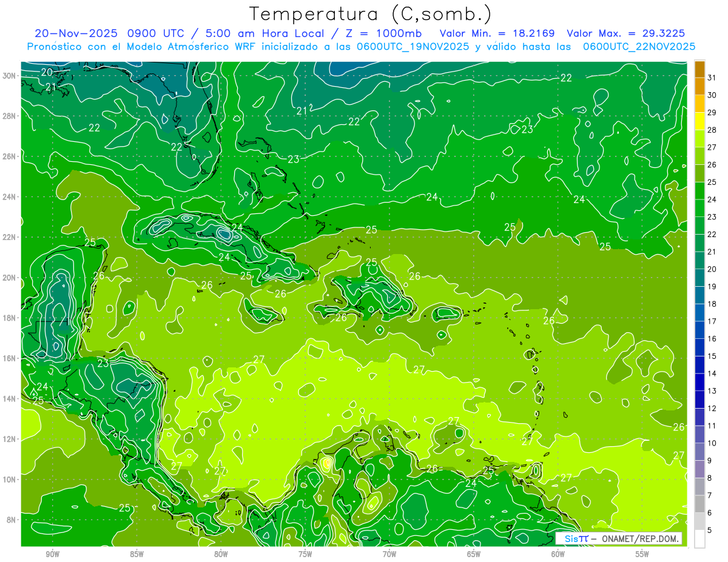The width and height of the screenshot is (728, 562).
Task: Click the "16N" latitude label
Action: [x=10, y=358]
